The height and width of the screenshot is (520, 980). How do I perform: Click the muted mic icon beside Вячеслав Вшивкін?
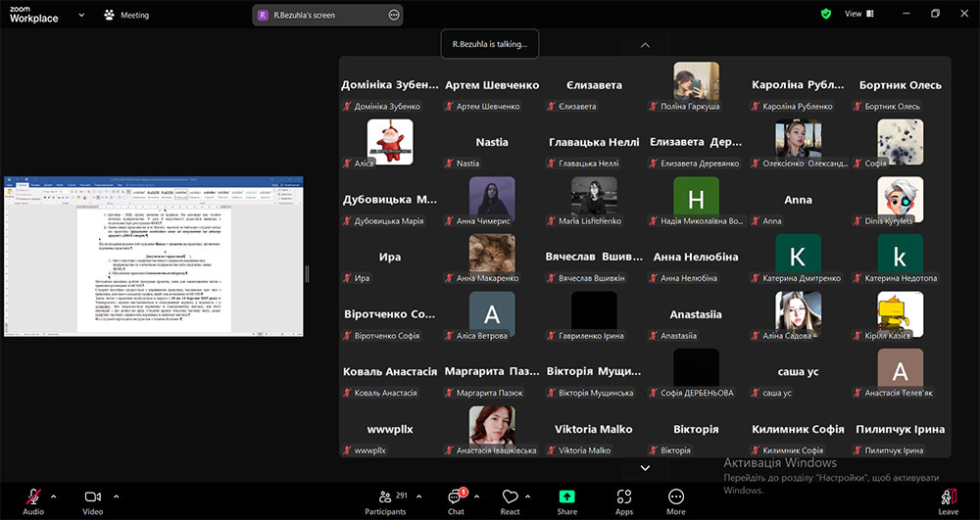point(551,278)
